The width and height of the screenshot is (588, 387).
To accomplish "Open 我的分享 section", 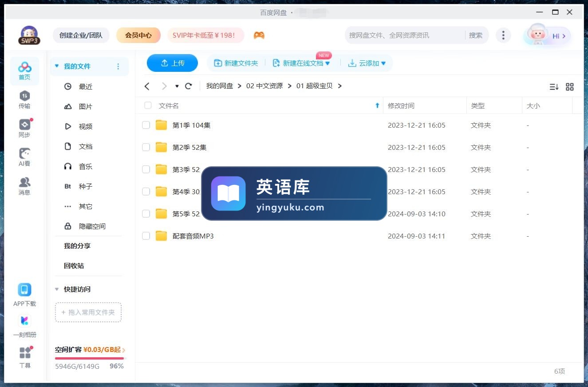I will click(77, 246).
